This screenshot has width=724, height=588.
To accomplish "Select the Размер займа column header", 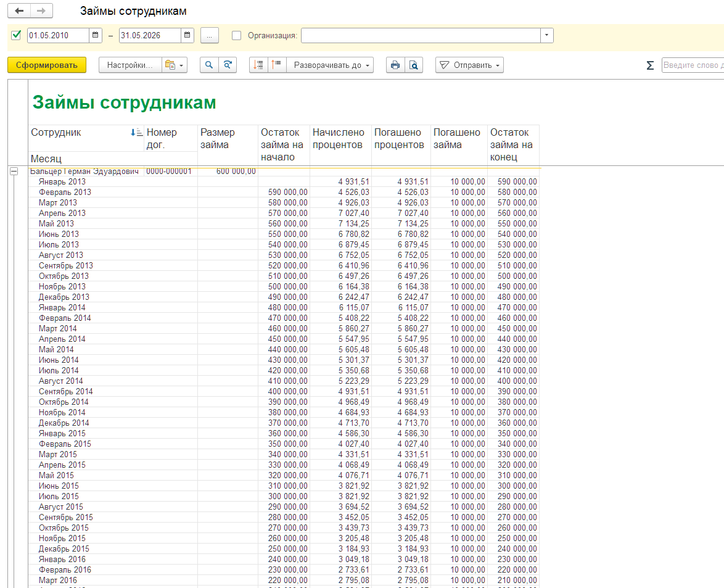I will (x=228, y=145).
